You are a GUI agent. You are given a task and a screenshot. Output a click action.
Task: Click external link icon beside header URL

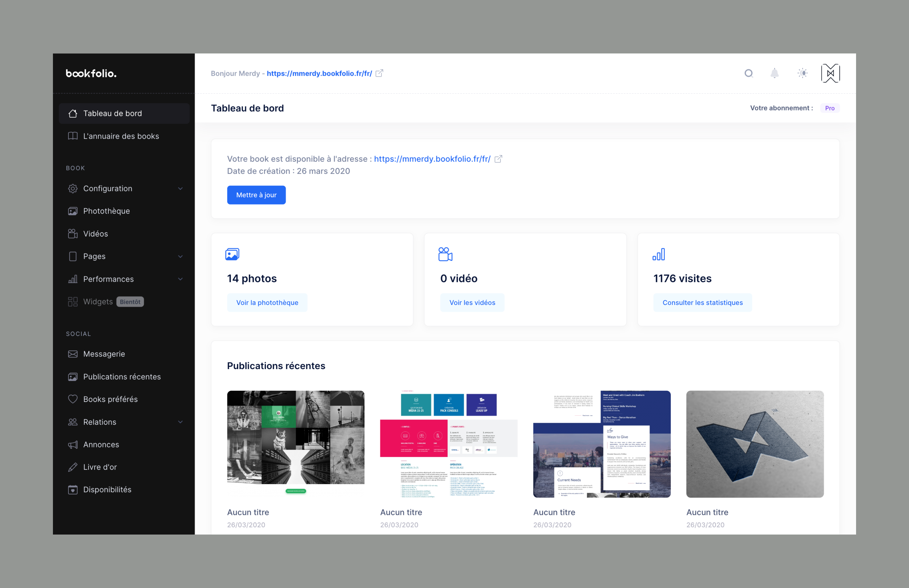[379, 73]
